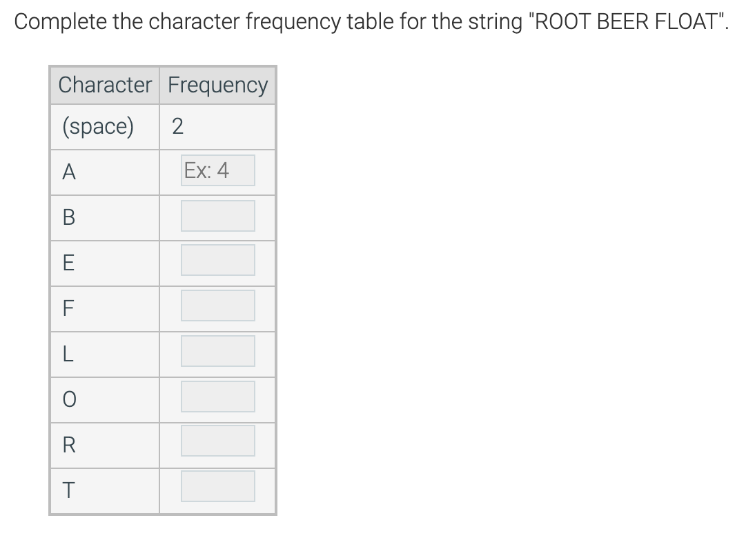755x560 pixels.
Task: Click the letter T character cell
Action: pos(105,491)
